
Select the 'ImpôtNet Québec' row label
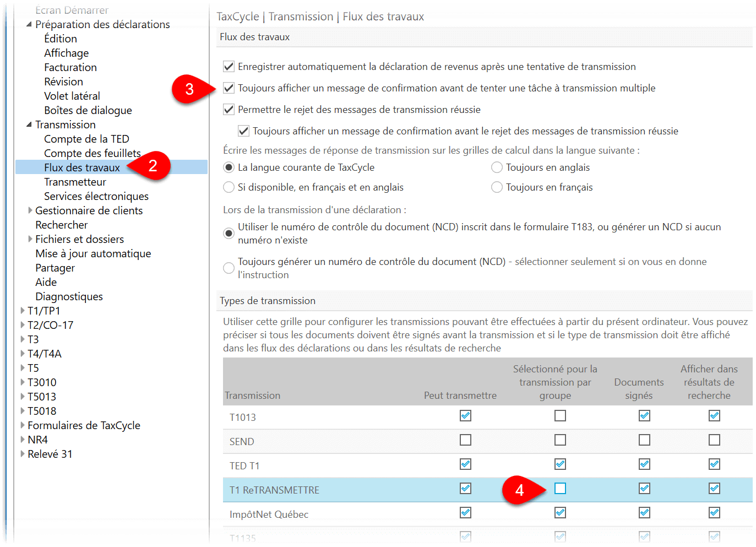[x=269, y=514]
